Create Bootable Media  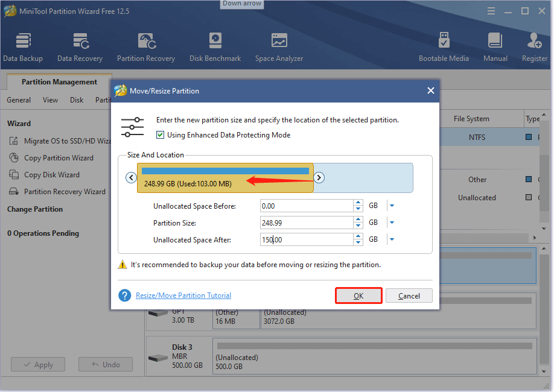pyautogui.click(x=444, y=47)
